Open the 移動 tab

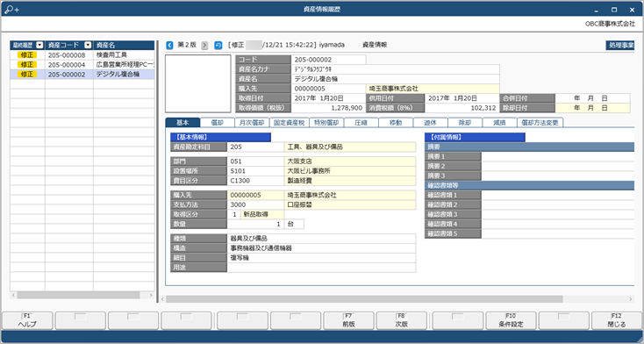click(396, 123)
